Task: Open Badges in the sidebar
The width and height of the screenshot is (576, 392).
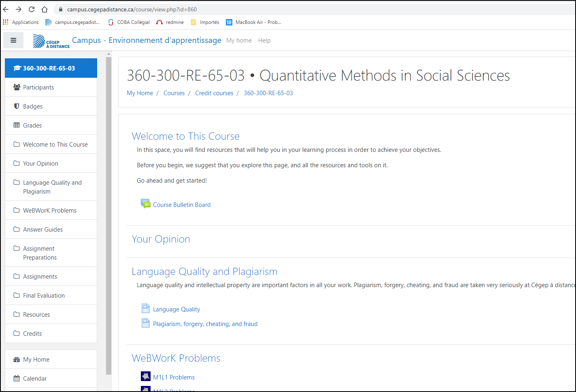Action: point(33,107)
